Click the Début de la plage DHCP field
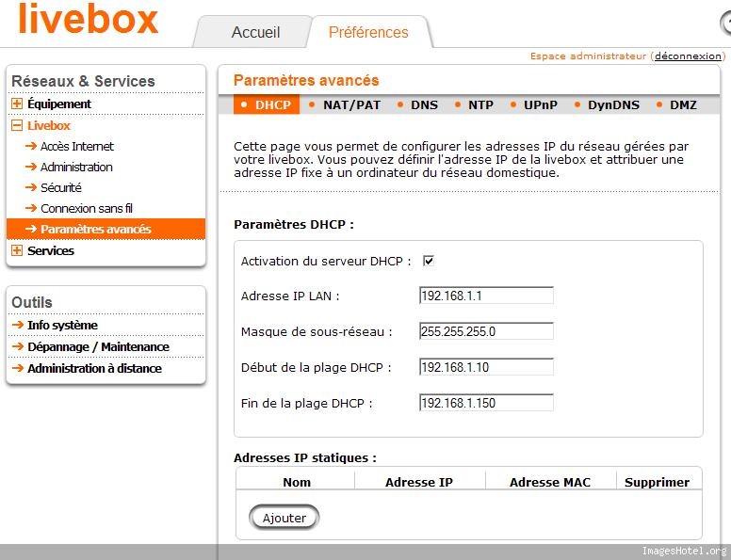The image size is (731, 560). (486, 367)
